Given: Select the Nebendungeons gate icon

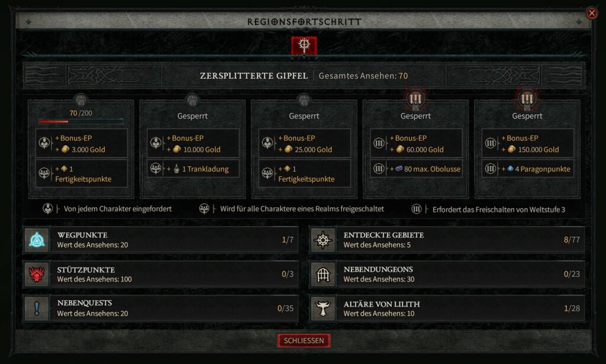Looking at the screenshot, I should point(323,275).
